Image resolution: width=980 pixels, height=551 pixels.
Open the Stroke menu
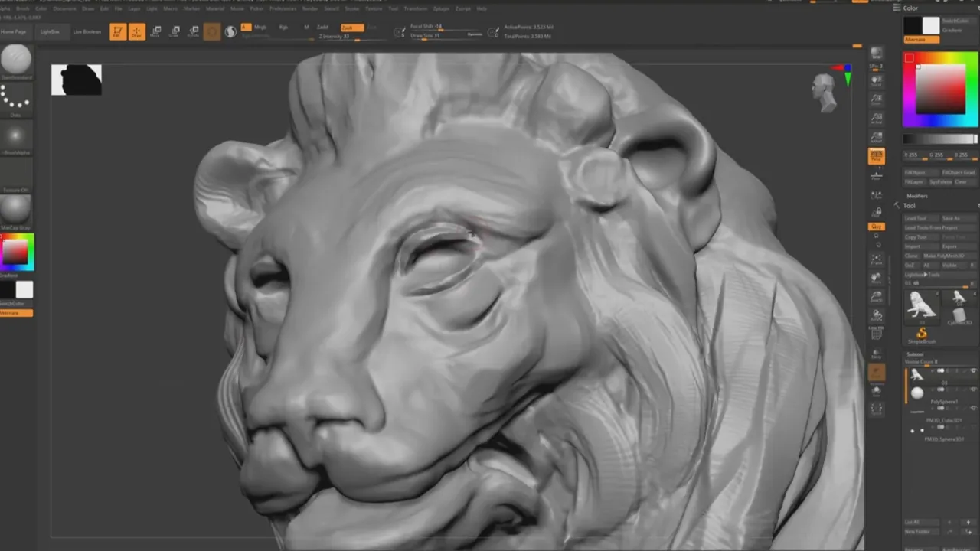click(351, 8)
